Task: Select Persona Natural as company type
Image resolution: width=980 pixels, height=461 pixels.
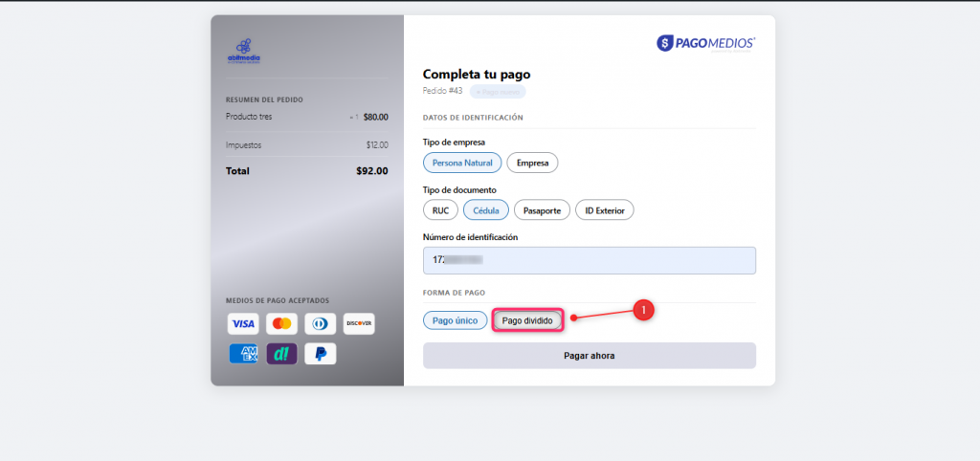Action: [x=462, y=163]
